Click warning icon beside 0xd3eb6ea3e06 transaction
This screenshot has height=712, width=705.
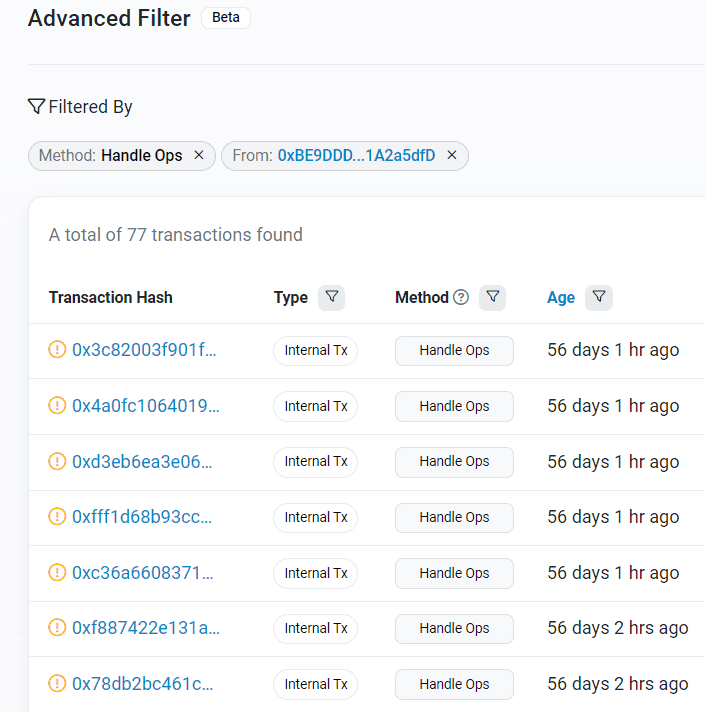(57, 461)
